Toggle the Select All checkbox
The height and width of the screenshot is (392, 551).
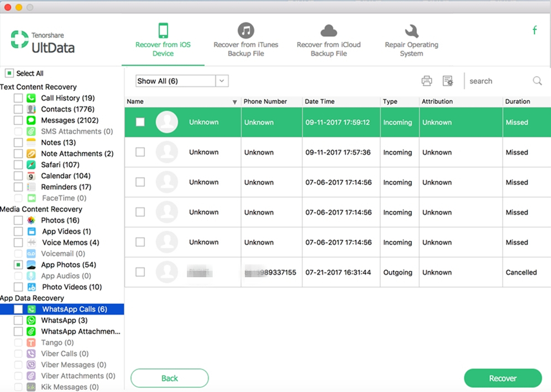(x=9, y=73)
